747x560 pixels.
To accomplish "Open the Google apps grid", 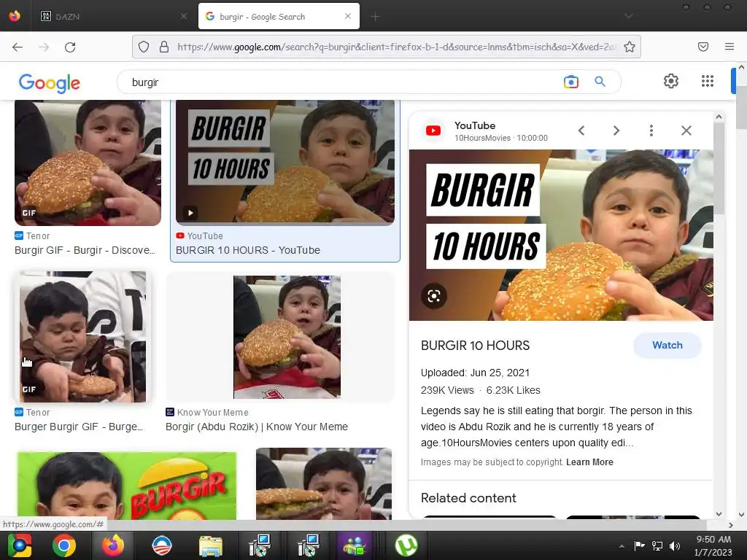I will (x=708, y=81).
